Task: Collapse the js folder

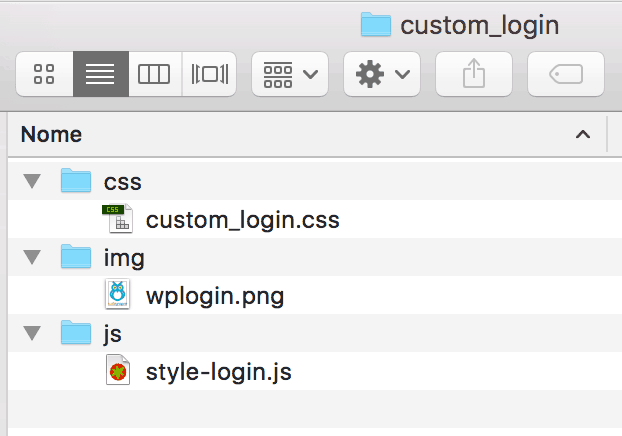Action: click(x=32, y=334)
